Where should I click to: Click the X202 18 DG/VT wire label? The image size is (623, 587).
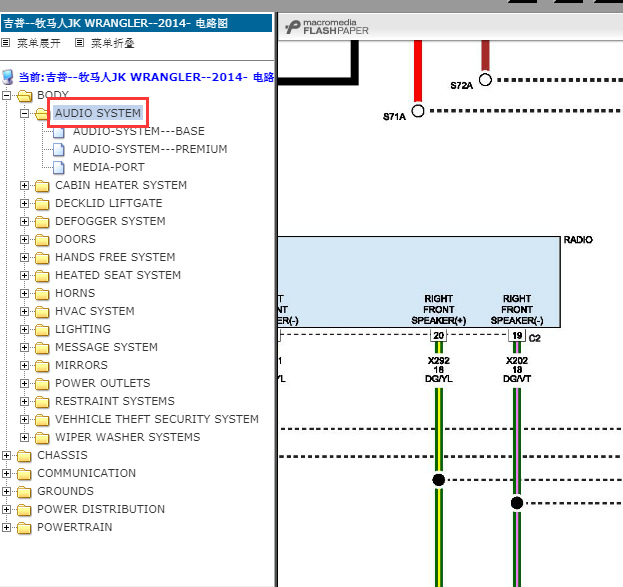517,370
